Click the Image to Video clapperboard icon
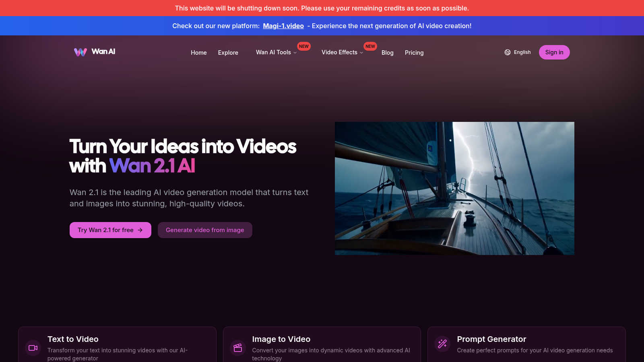This screenshot has height=362, width=644. click(x=238, y=348)
